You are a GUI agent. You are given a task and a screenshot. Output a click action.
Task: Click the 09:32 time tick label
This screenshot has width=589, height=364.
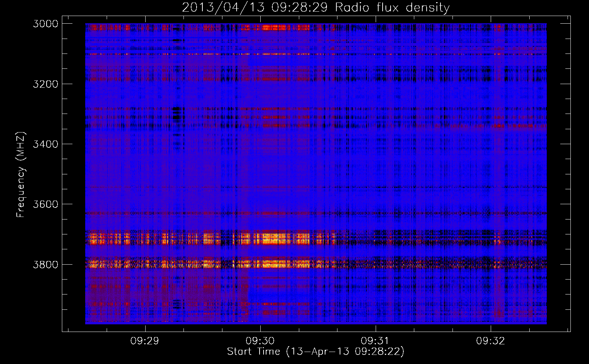tap(491, 341)
